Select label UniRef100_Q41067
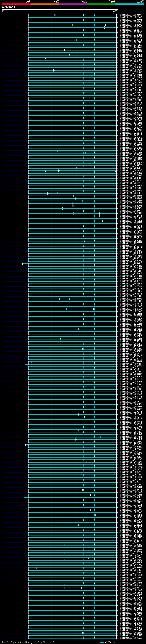Viewport: 146px width, 644px height. tap(131, 82)
